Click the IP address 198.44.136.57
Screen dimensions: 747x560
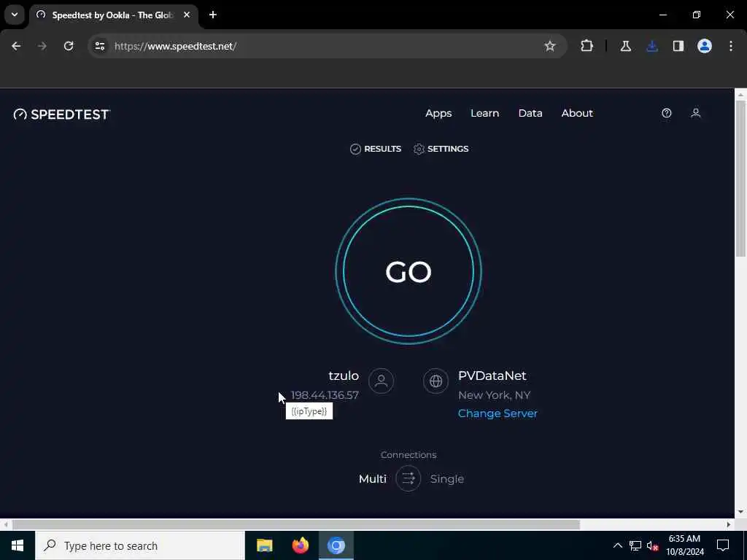pyautogui.click(x=325, y=395)
